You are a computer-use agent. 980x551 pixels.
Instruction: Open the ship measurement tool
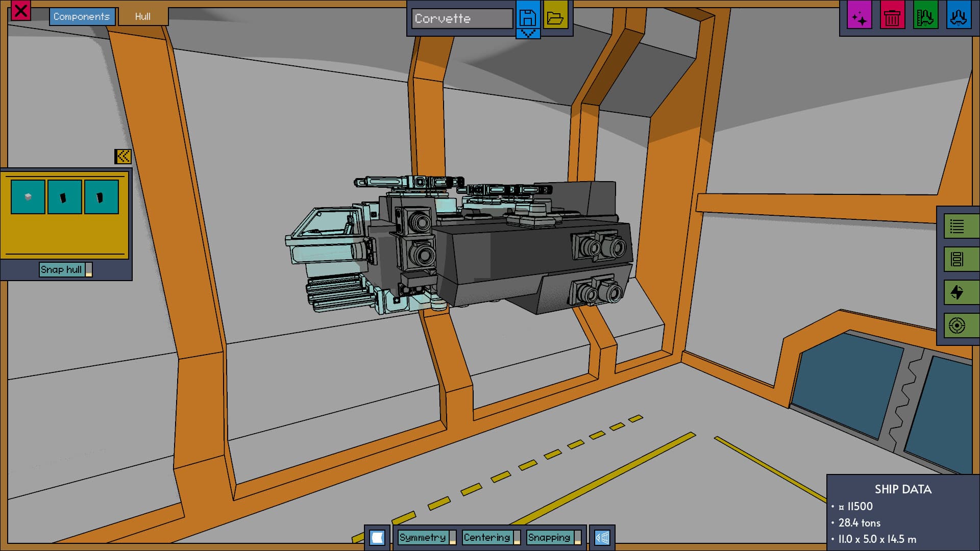[x=926, y=16]
